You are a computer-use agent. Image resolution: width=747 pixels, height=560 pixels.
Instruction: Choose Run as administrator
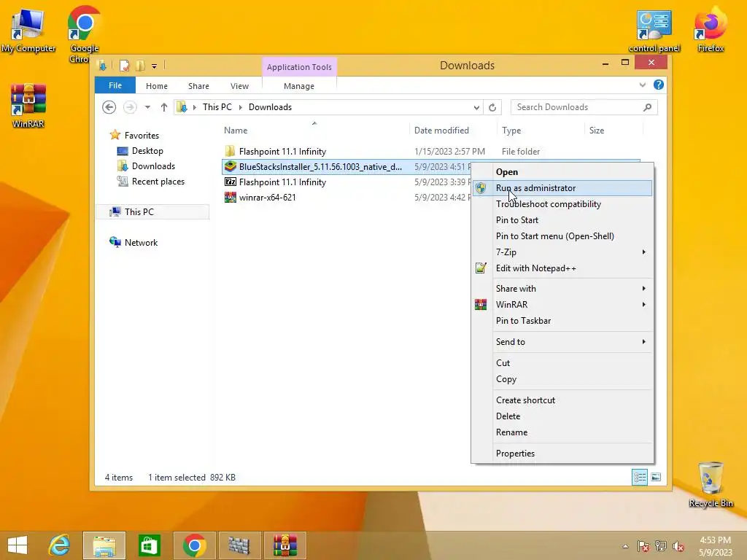coord(562,188)
